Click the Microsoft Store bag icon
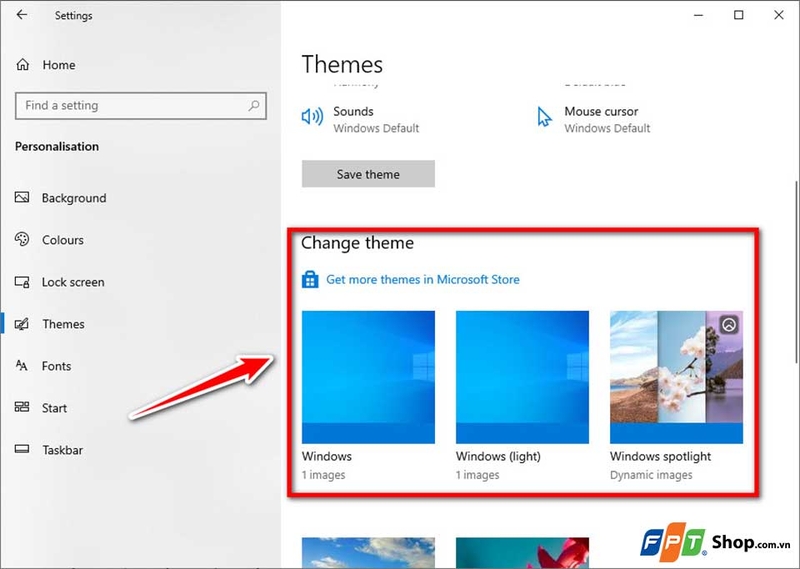 click(x=310, y=280)
